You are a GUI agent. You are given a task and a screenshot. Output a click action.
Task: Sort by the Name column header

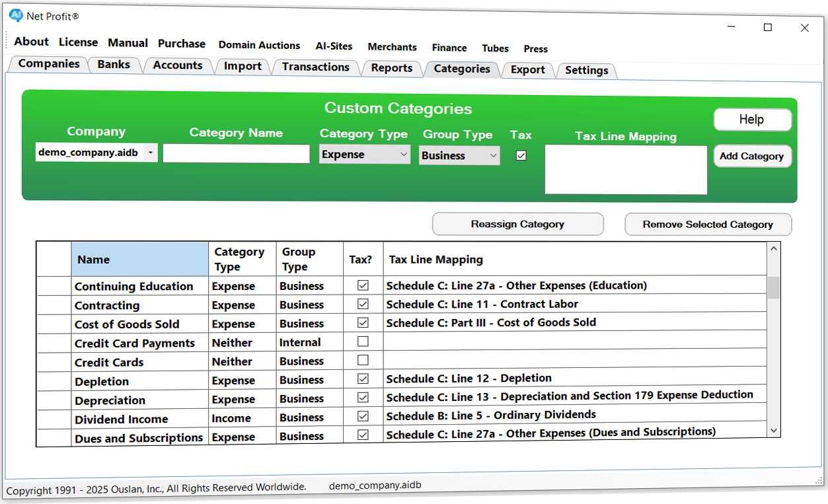click(x=140, y=260)
